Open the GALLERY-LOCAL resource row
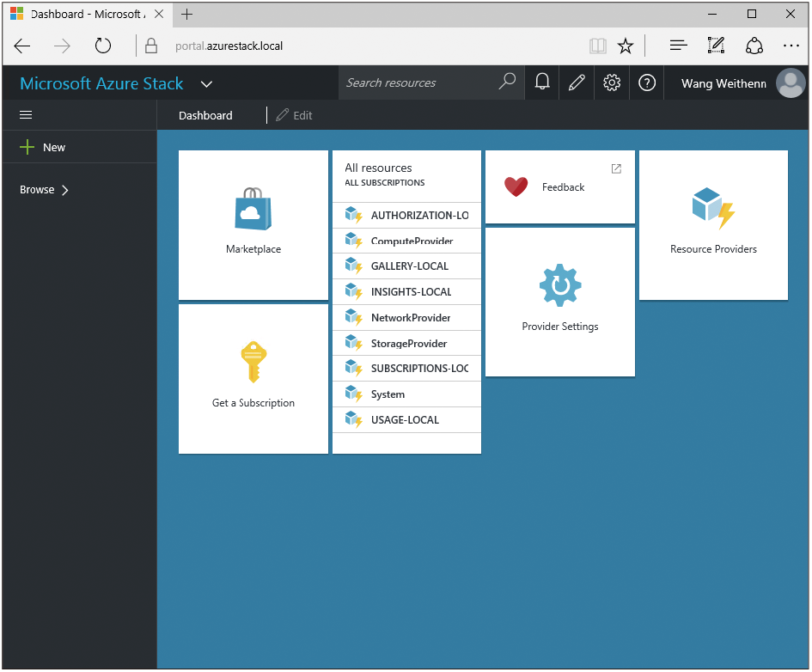 406,266
